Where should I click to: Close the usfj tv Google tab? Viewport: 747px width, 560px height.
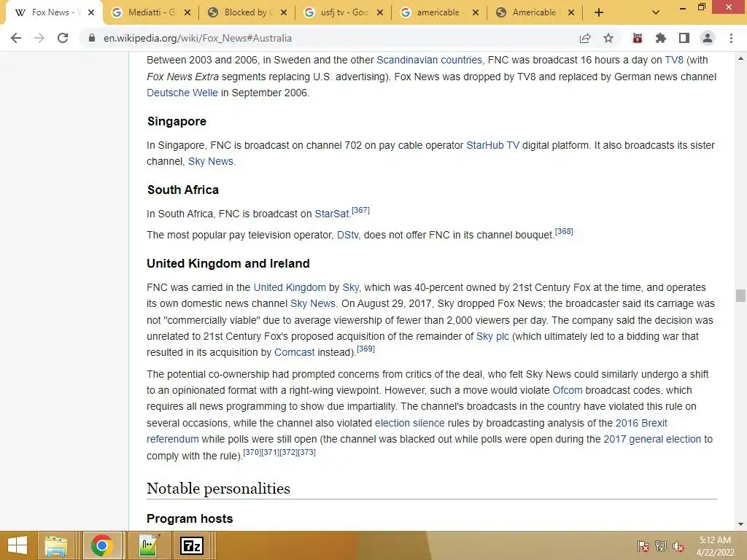point(379,12)
